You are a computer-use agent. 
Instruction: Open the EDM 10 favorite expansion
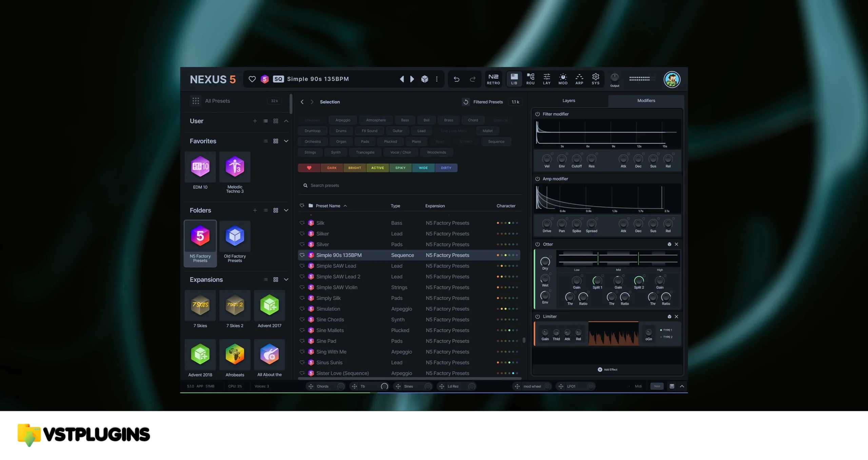tap(200, 166)
